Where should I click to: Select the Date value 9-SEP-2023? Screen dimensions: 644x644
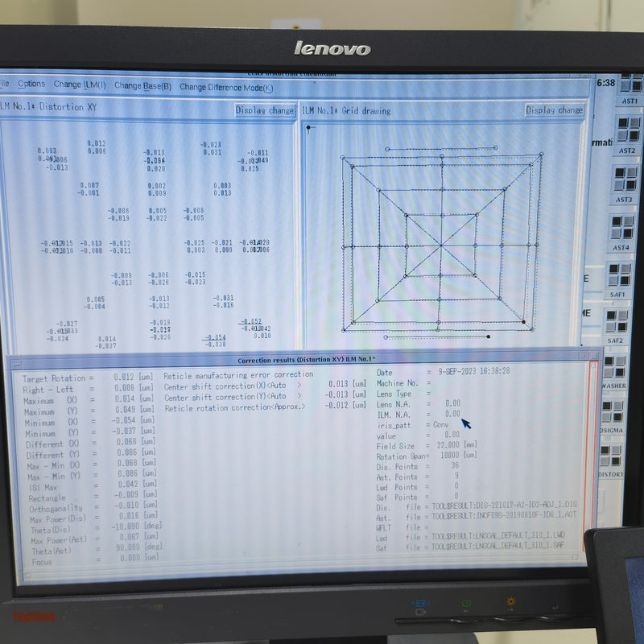click(456, 371)
